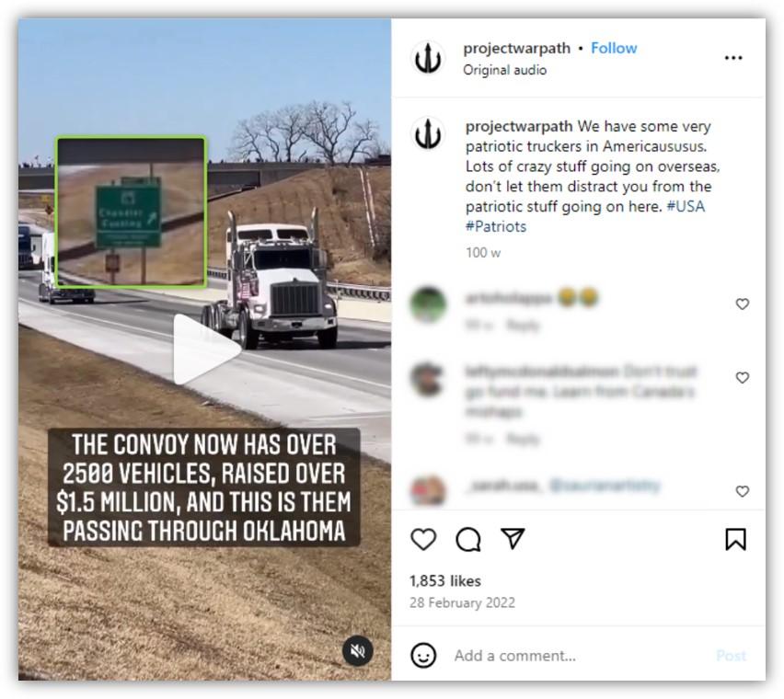Like the first comment

click(x=742, y=304)
